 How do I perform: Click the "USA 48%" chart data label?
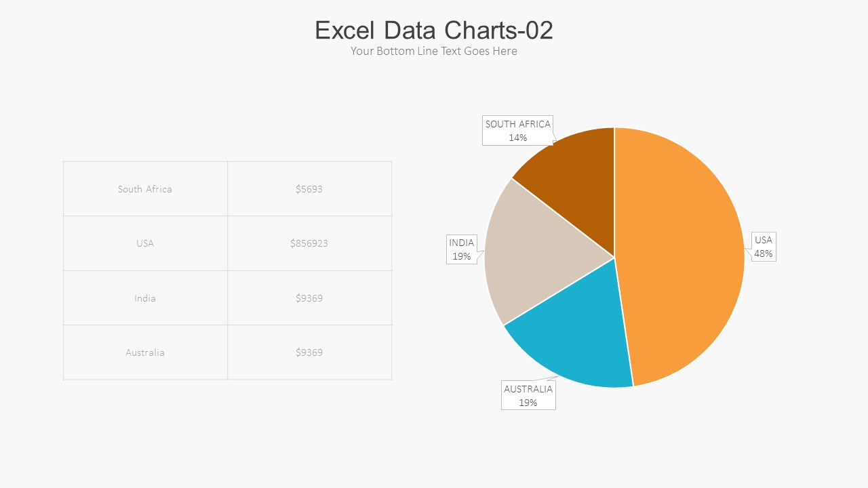[x=764, y=247]
